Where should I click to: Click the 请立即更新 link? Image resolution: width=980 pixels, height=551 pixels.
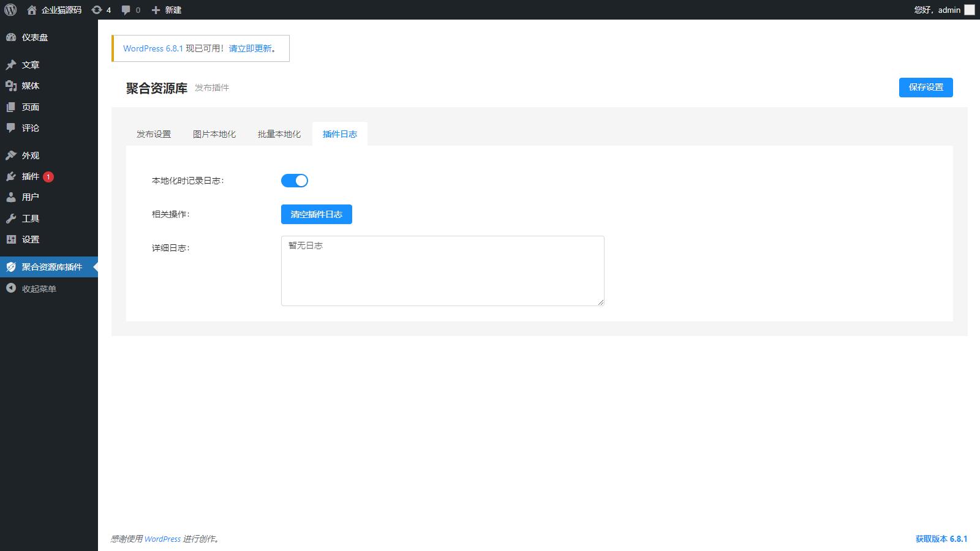[x=250, y=48]
